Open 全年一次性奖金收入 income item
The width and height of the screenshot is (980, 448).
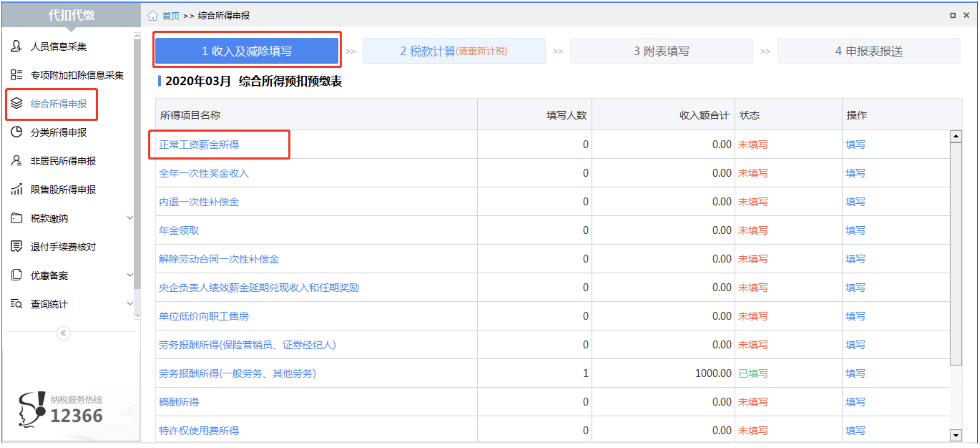204,173
